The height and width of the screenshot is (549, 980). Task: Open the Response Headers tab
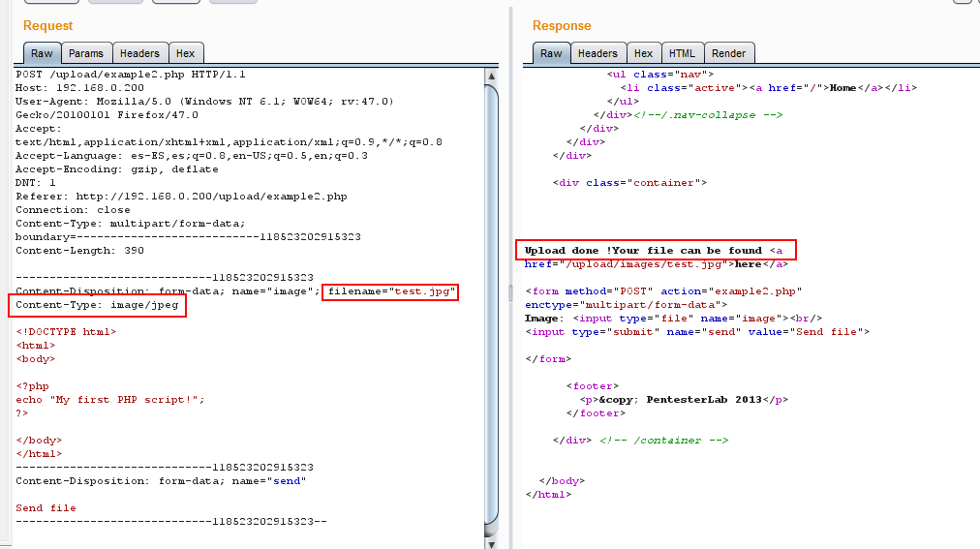point(597,54)
